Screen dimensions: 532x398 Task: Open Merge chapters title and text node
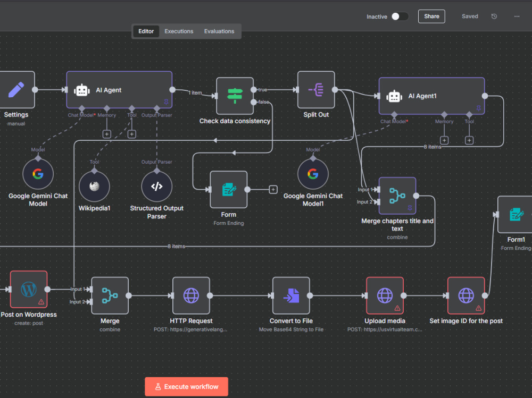pyautogui.click(x=397, y=196)
